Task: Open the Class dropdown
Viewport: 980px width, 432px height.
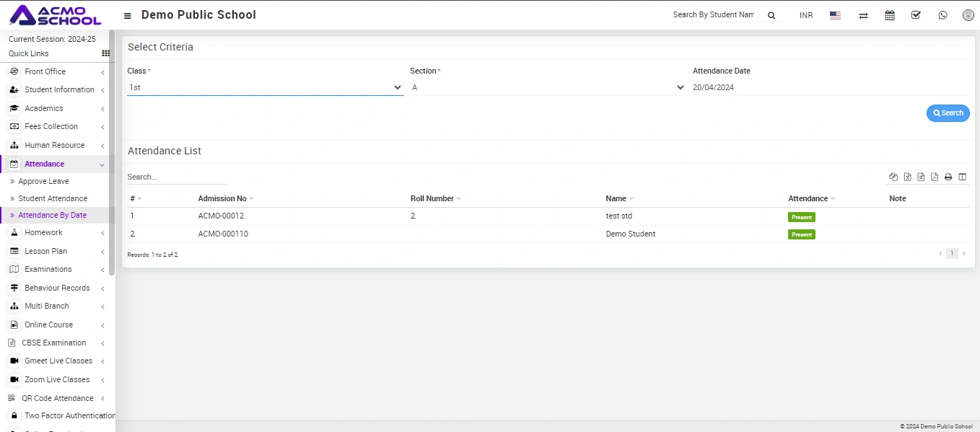Action: point(265,87)
